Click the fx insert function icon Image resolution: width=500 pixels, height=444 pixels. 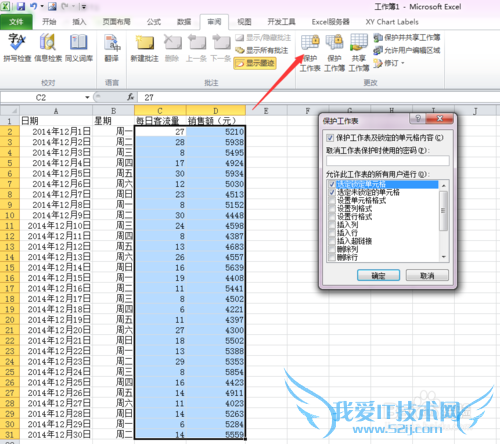click(x=131, y=97)
